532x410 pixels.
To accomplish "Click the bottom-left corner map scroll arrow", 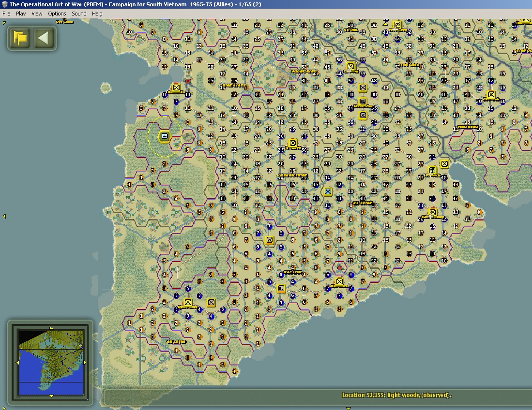I will click(4, 408).
